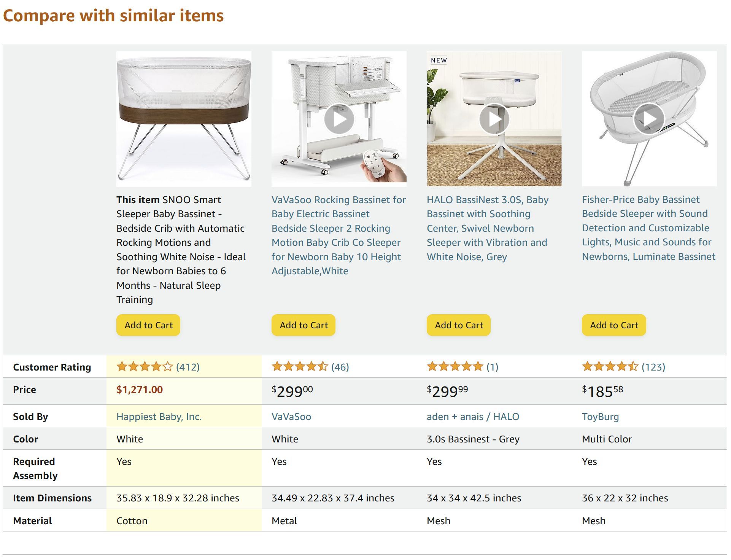The image size is (731, 560).
Task: Visit the VaVaSoo seller page
Action: [x=291, y=417]
